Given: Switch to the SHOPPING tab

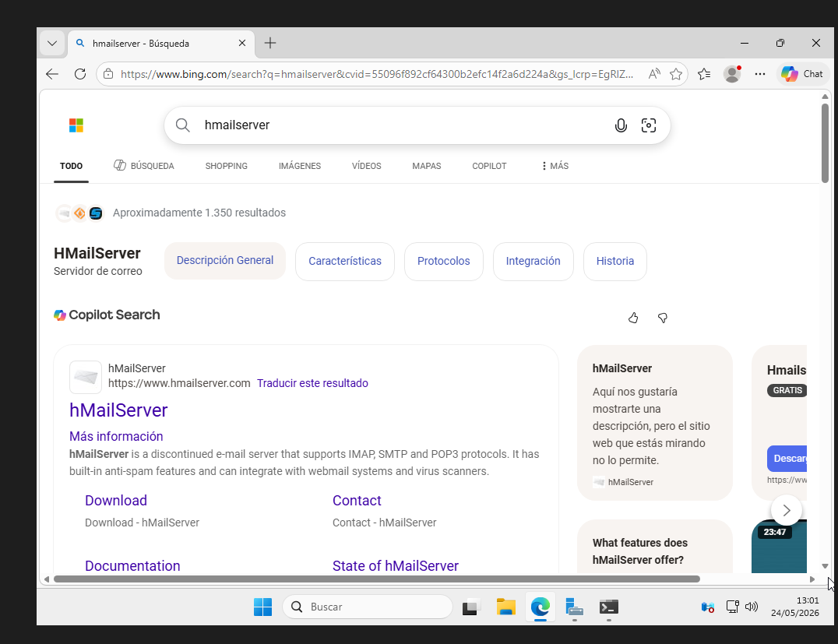Looking at the screenshot, I should tap(227, 166).
